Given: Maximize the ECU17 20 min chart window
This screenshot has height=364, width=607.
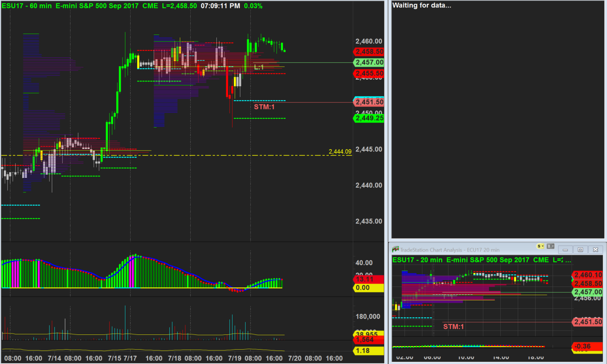Looking at the screenshot, I should pos(580,249).
